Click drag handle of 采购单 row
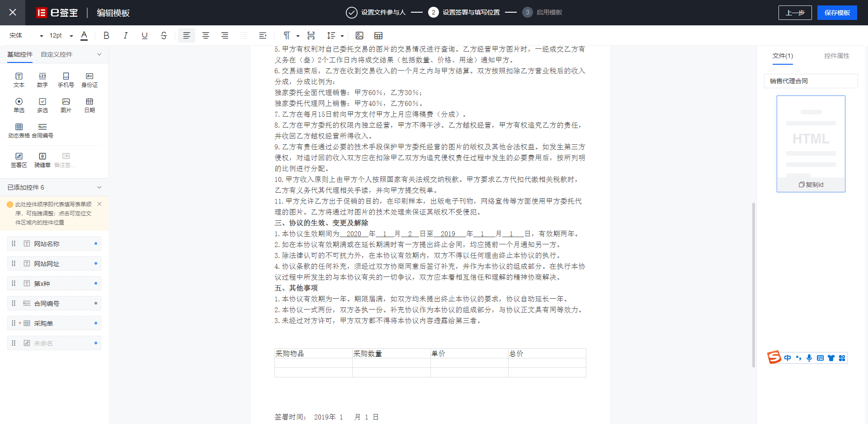Viewport: 868px width, 424px height. tap(14, 323)
